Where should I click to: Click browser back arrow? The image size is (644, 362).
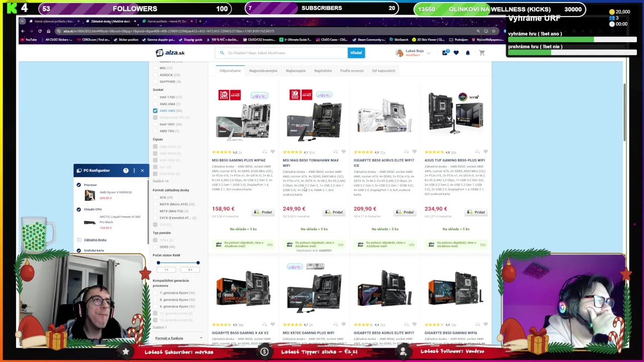(x=23, y=31)
